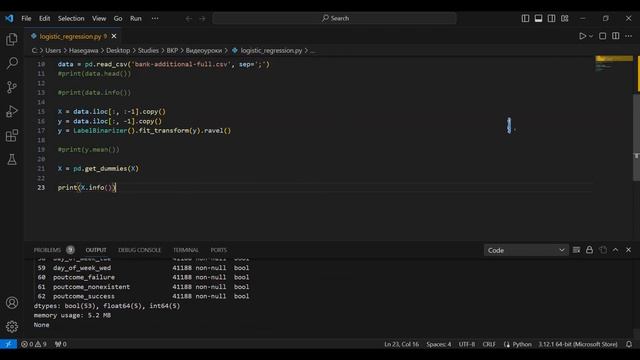
Task: Click ports forwarded indicator in status bar
Action: coord(61,344)
